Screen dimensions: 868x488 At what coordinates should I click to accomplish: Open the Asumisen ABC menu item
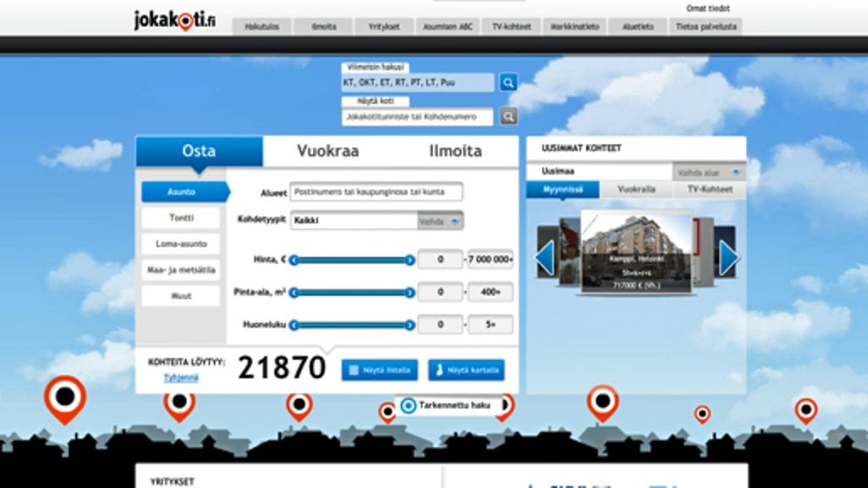click(x=448, y=27)
